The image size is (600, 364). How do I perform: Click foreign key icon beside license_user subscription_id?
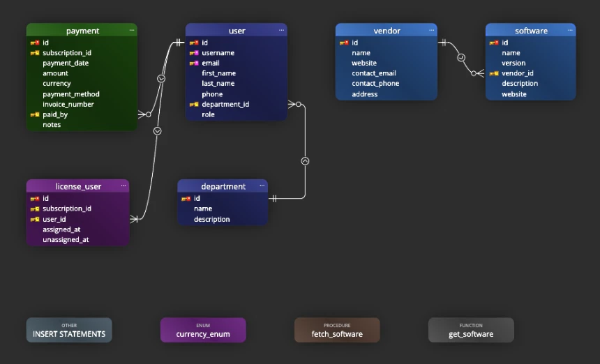point(35,208)
